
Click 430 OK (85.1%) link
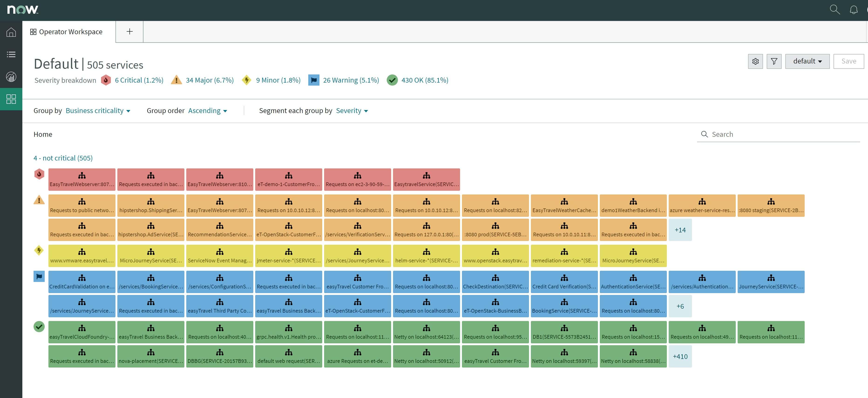click(x=425, y=80)
